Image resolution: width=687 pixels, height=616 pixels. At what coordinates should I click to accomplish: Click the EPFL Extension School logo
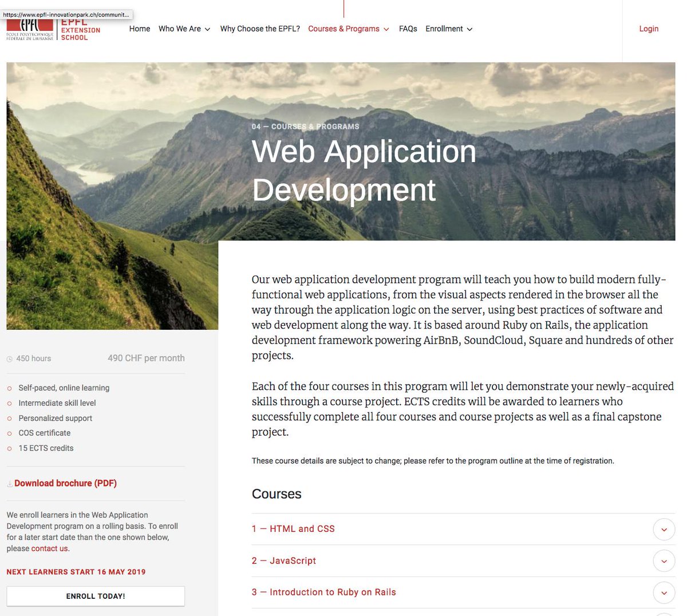pos(53,30)
